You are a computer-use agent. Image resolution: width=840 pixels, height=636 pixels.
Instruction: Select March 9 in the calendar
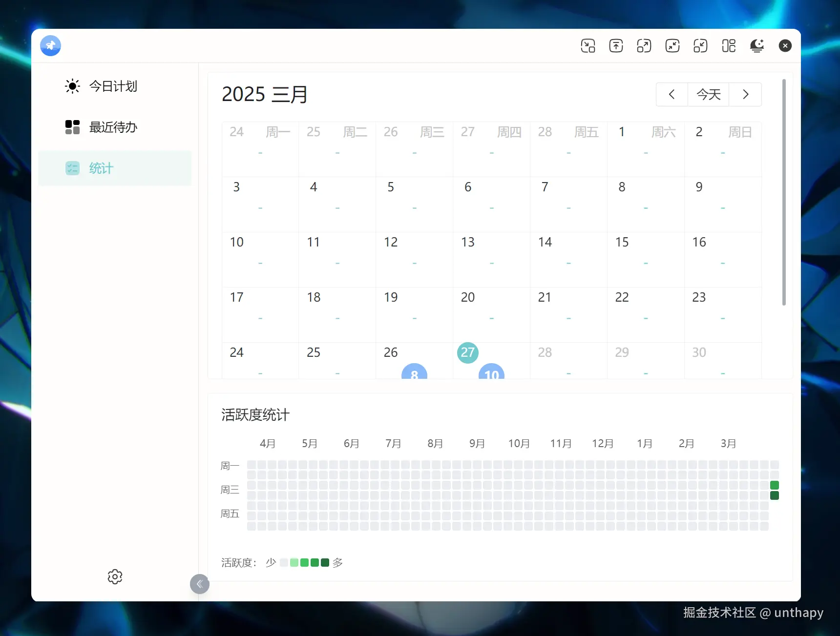click(723, 205)
